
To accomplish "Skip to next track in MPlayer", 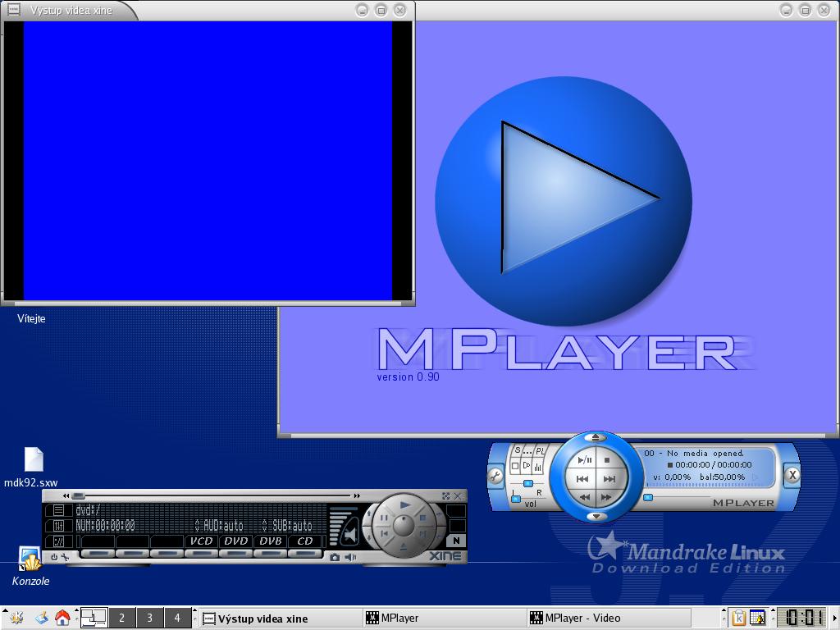I will point(609,479).
